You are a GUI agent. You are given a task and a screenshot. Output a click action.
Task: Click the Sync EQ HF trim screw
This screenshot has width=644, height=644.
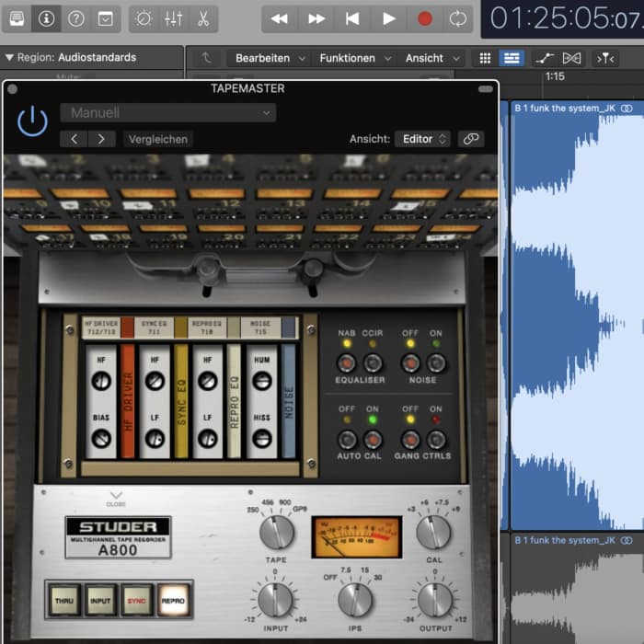[x=155, y=381]
